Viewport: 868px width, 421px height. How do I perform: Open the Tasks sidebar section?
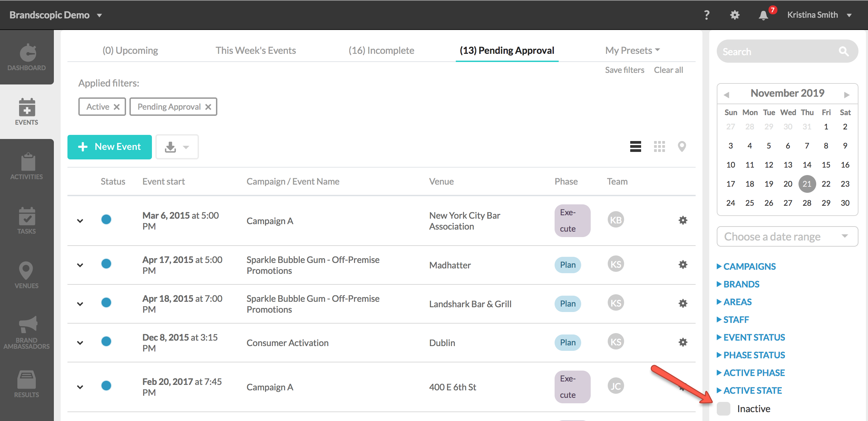27,221
